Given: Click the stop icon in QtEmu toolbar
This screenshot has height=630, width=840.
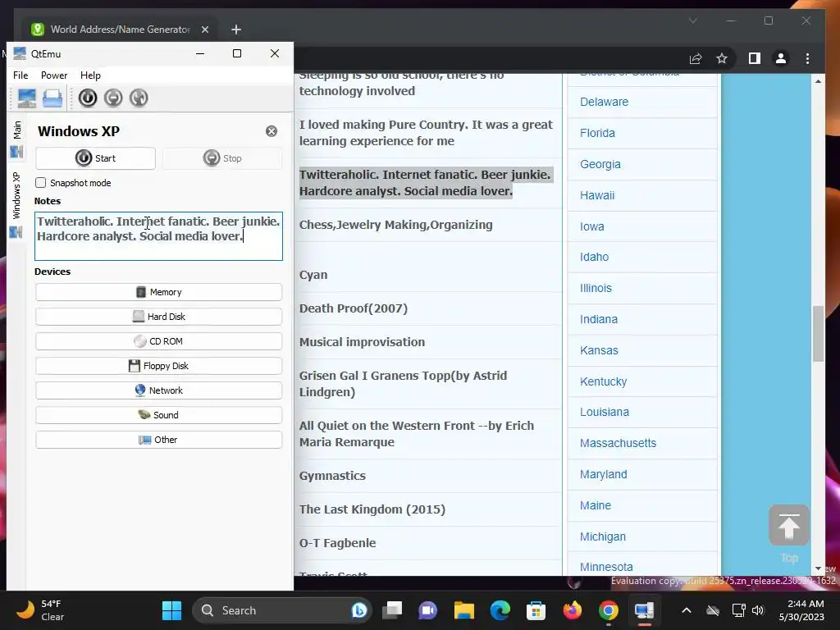Looking at the screenshot, I should 113,98.
